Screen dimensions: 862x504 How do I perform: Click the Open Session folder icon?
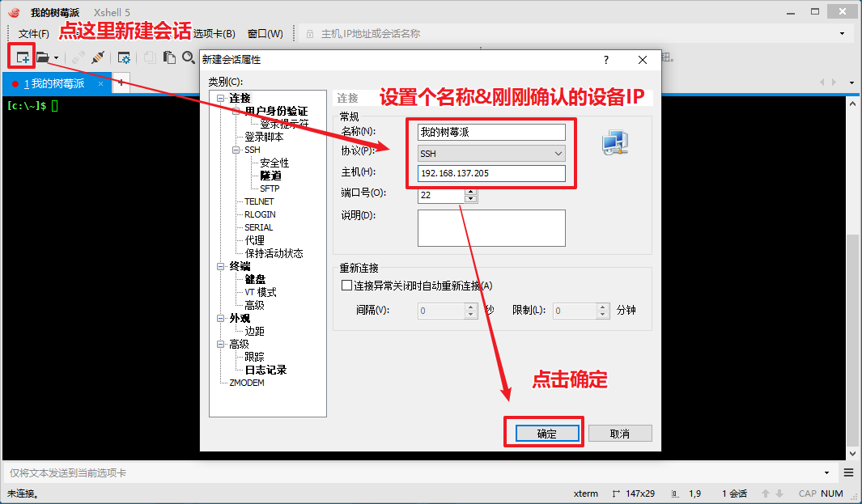point(43,57)
